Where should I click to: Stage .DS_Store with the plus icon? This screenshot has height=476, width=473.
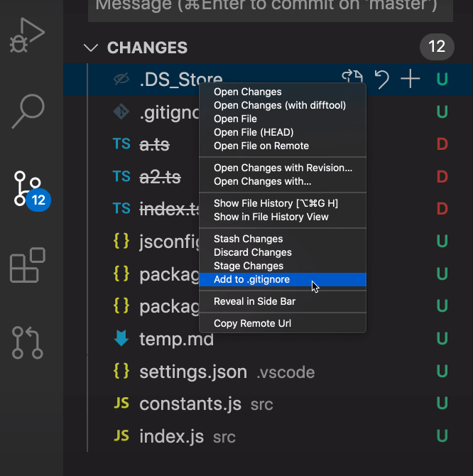(x=411, y=79)
